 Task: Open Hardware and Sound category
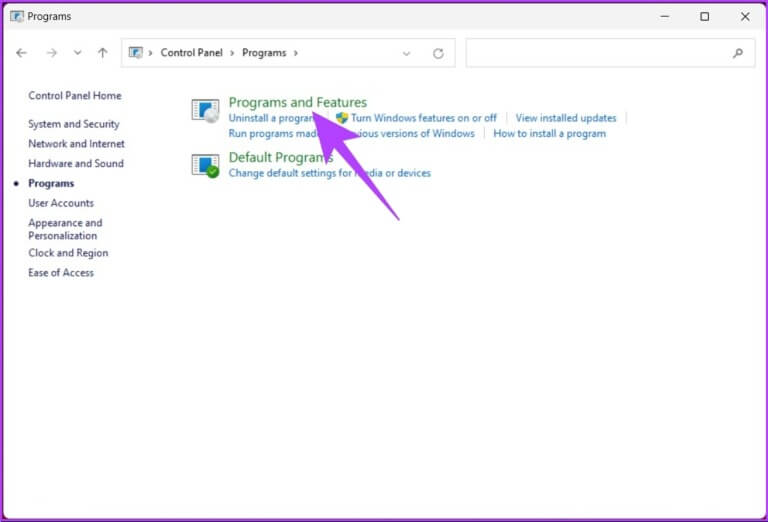[76, 163]
